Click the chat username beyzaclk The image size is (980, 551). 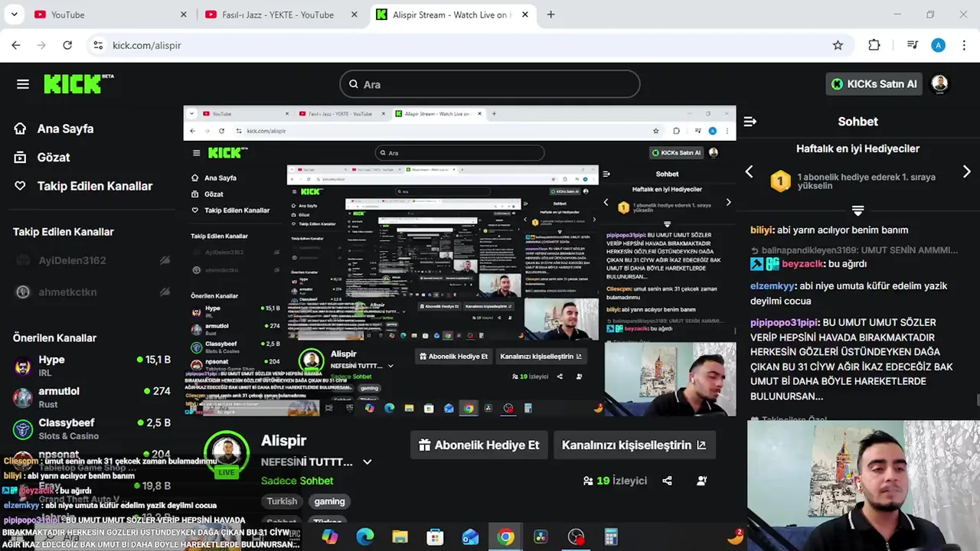802,263
